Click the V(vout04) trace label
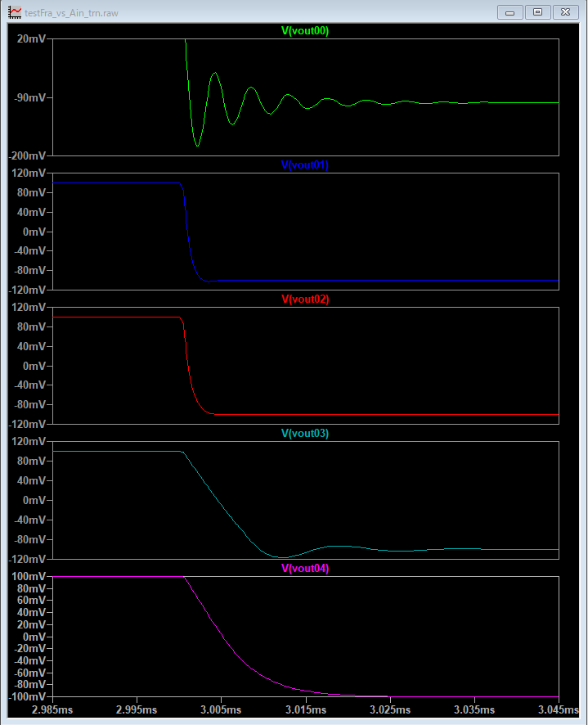Image resolution: width=588 pixels, height=725 pixels. 305,568
